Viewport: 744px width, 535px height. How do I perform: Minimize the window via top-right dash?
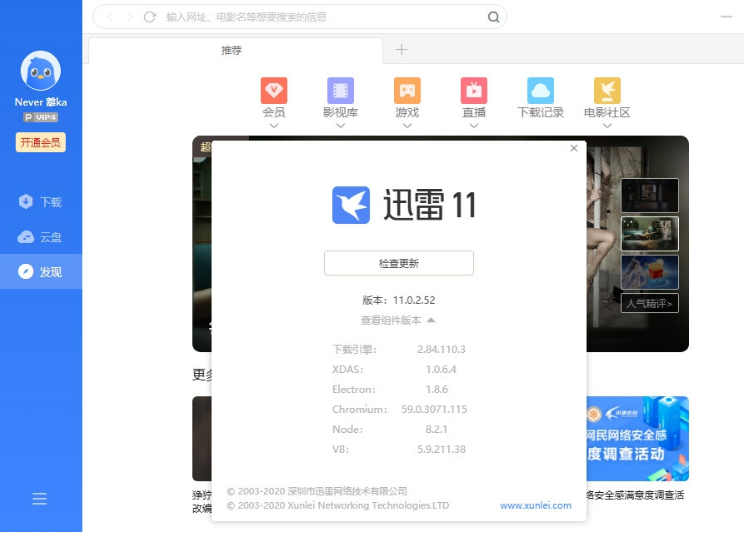[x=726, y=17]
